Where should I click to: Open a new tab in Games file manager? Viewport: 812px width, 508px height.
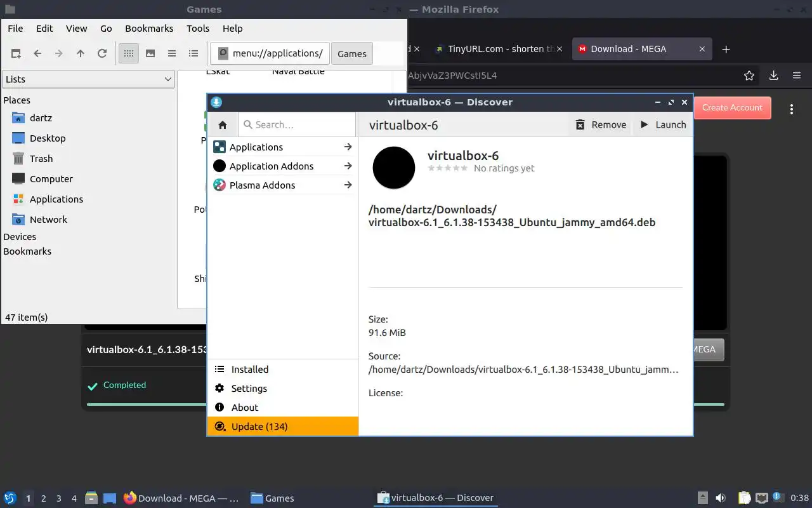16,53
